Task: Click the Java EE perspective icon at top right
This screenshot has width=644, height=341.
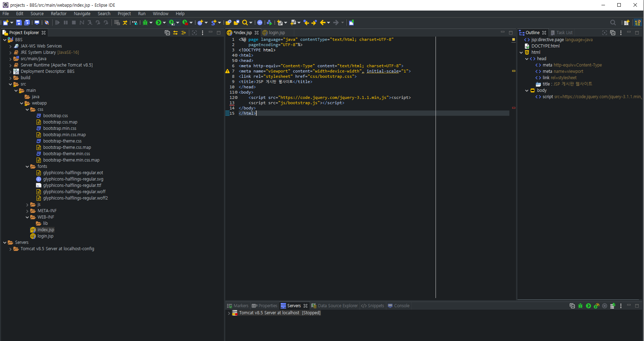Action: tap(638, 23)
